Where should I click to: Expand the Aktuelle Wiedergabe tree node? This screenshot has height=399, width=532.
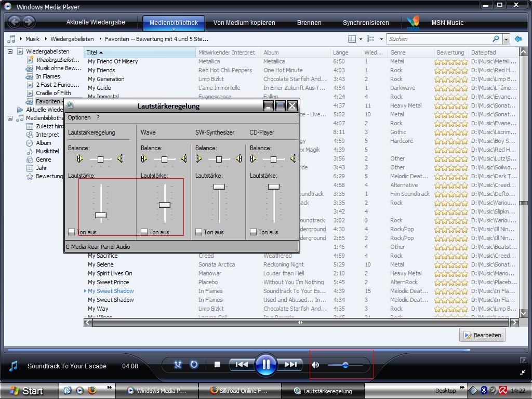[x=20, y=110]
